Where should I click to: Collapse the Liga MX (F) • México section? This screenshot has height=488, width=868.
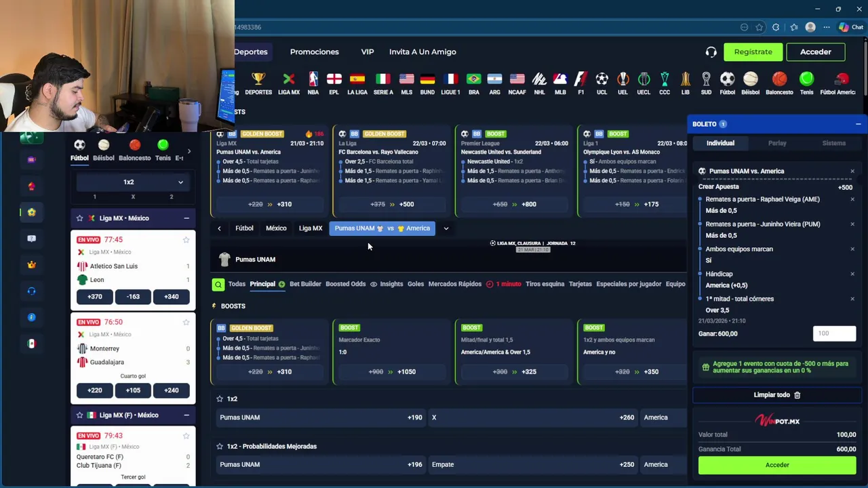(186, 415)
